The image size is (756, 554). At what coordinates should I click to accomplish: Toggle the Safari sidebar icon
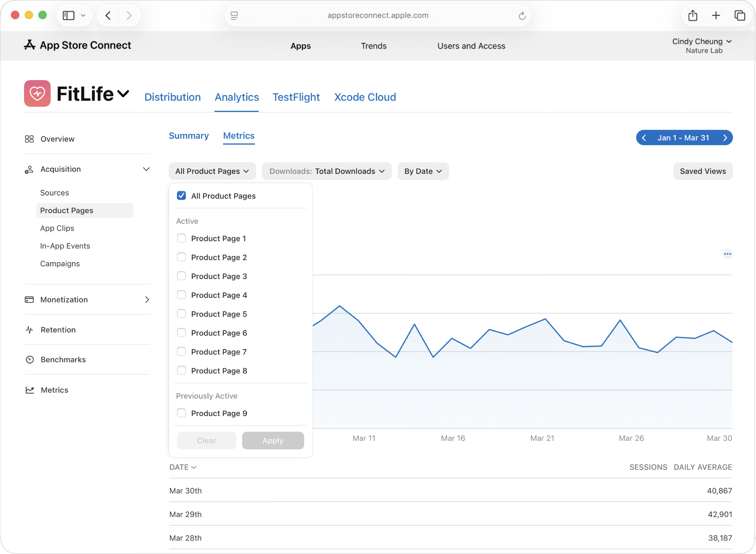(69, 15)
